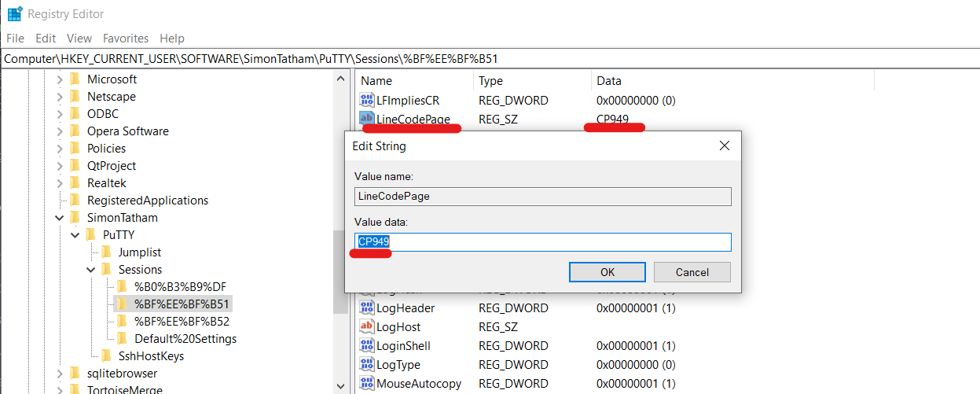This screenshot has height=394, width=980.
Task: Select the %B0%B3%B9%DF session key
Action: coord(180,287)
